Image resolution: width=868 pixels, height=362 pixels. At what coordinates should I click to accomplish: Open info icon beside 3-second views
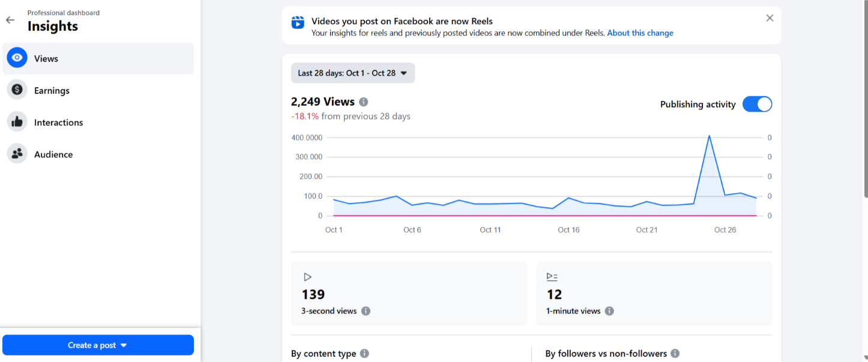(366, 311)
